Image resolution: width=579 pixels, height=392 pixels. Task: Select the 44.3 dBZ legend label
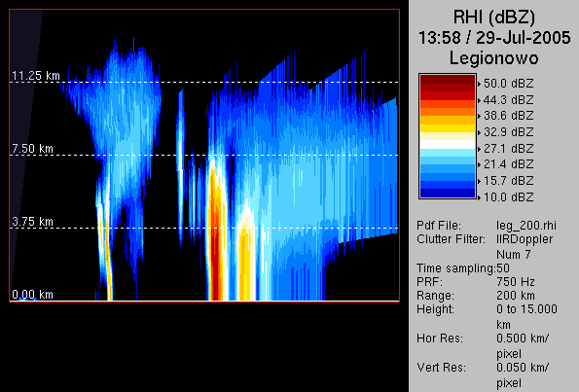point(509,100)
